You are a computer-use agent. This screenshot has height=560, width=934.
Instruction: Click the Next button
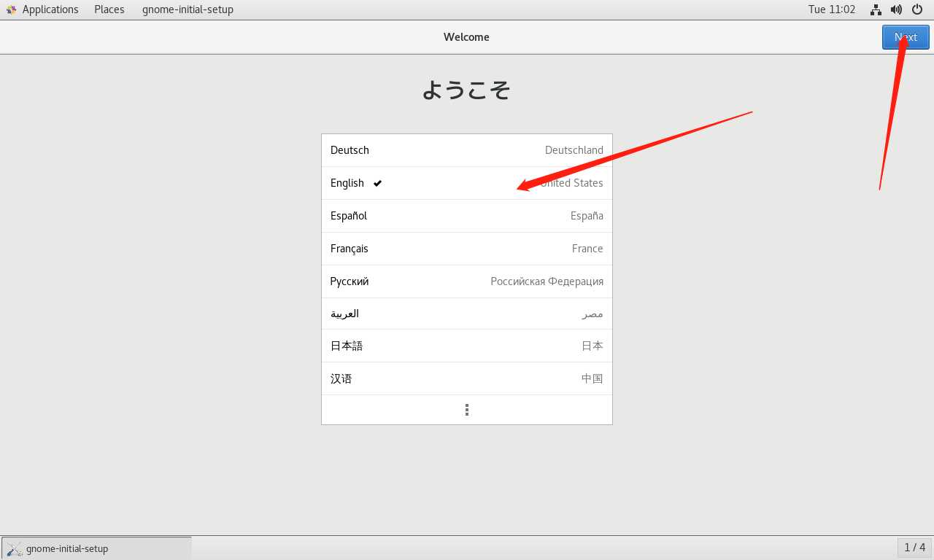[906, 37]
